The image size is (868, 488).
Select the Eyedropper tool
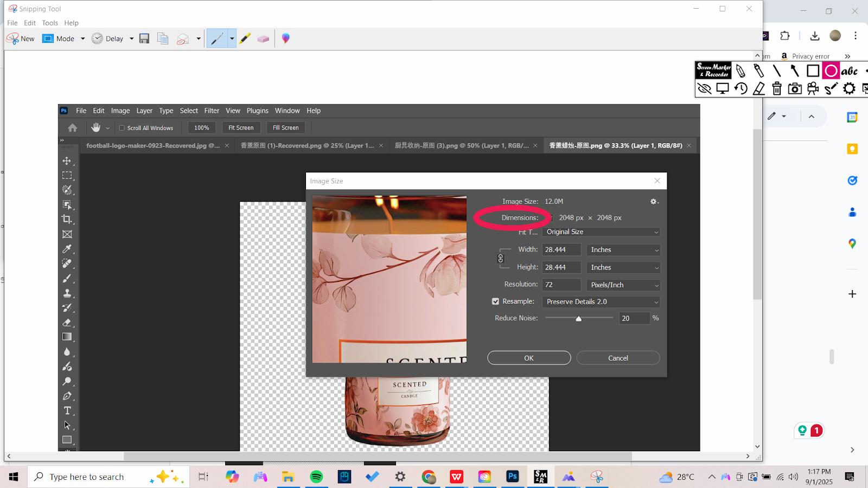coord(67,249)
